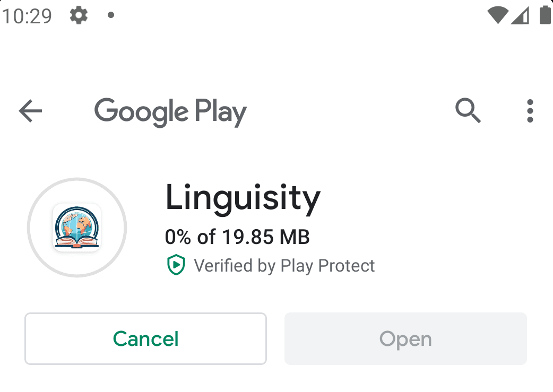Tap the Google Play header logo
This screenshot has height=392, width=553.
[x=170, y=112]
